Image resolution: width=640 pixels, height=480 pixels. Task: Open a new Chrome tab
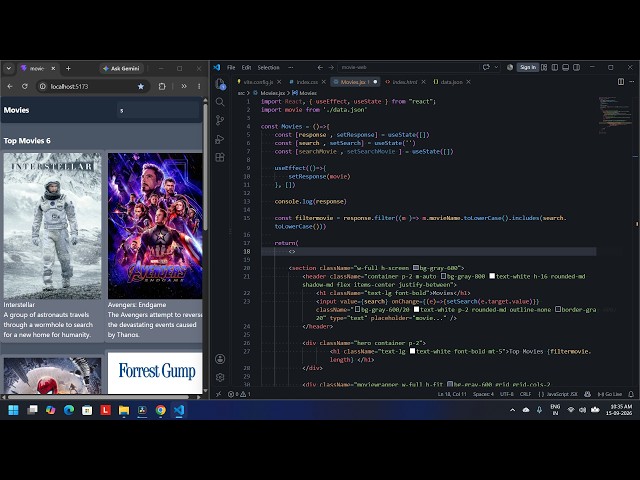68,69
